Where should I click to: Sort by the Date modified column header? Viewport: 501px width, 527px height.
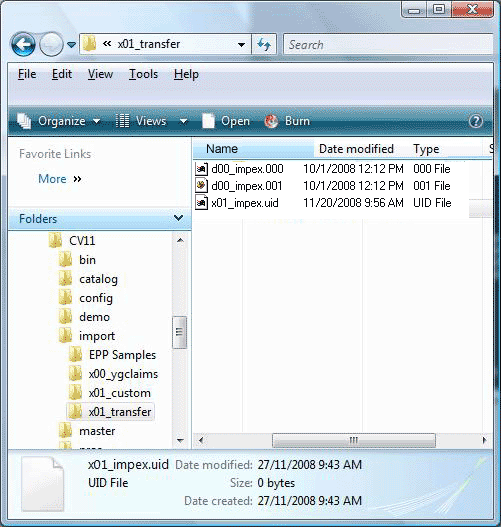356,149
